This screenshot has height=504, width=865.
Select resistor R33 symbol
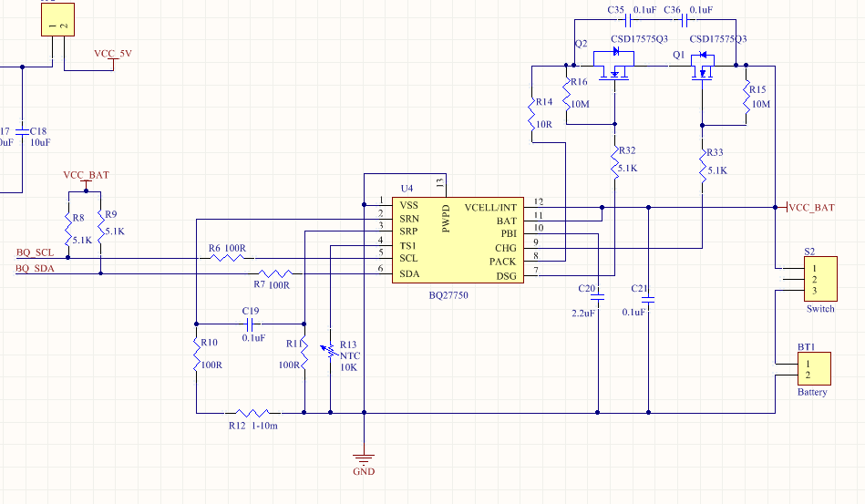point(703,164)
